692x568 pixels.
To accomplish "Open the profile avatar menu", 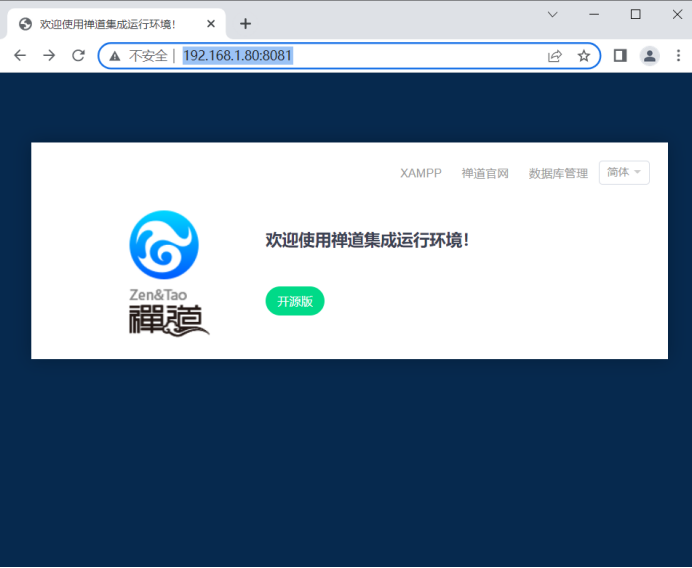I will pos(650,56).
